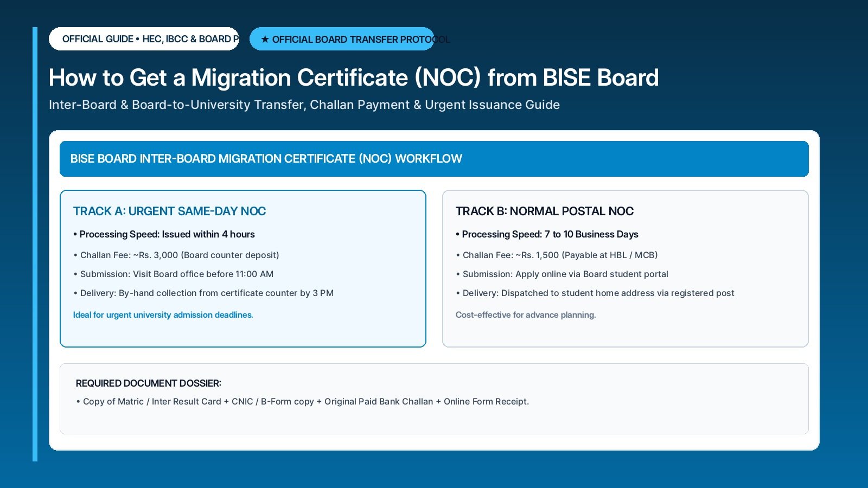Viewport: 868px width, 488px height.
Task: Select the Track B: Normal Postal NOC heading
Action: [545, 211]
